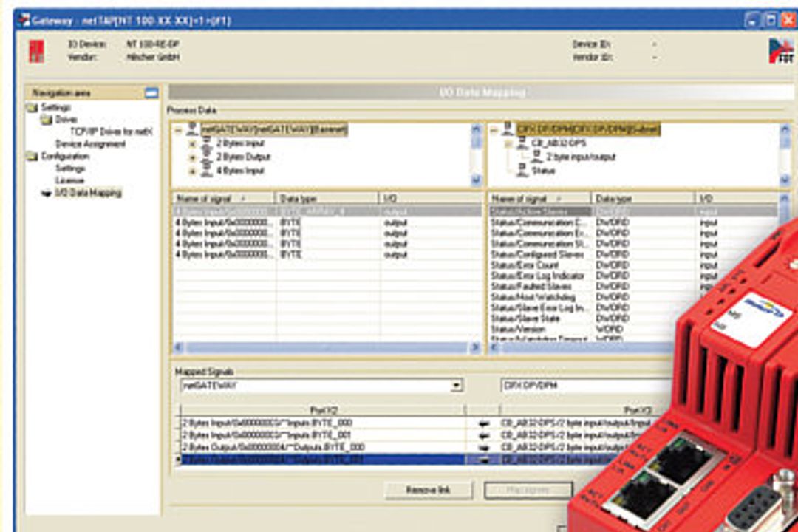
Task: Click right table Data type column header
Action: click(644, 199)
